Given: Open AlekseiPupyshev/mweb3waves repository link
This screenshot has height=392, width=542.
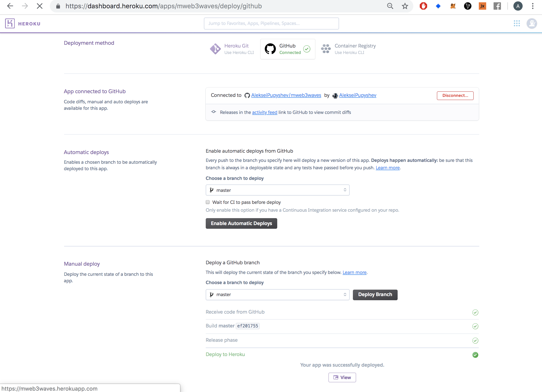Looking at the screenshot, I should coord(286,95).
